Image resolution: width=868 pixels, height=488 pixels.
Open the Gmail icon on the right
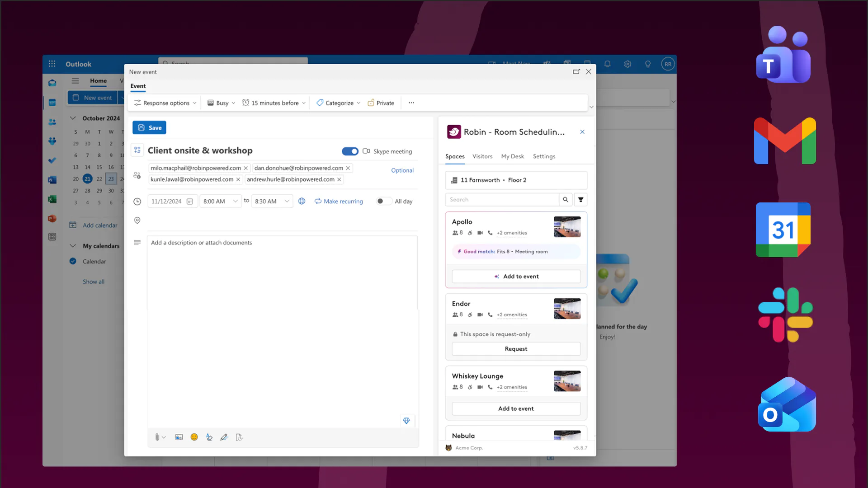[x=785, y=141]
